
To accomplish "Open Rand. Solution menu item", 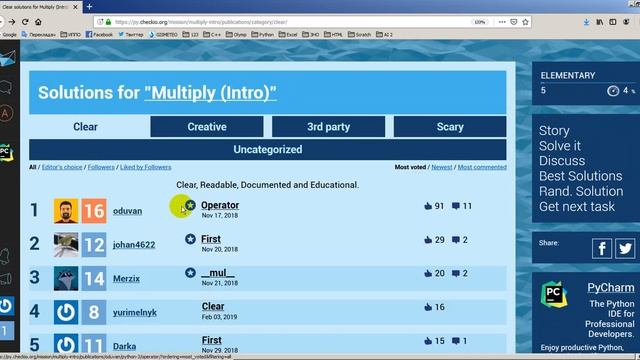I will (581, 191).
